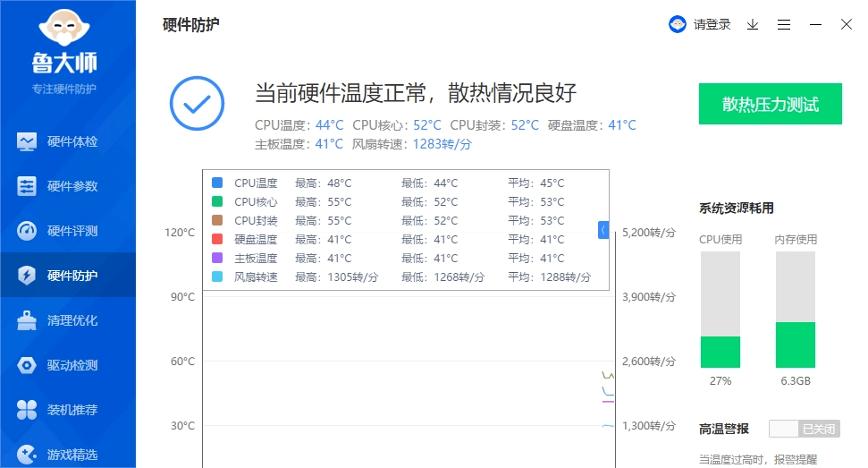The height and width of the screenshot is (468, 868).
Task: Open the 硬件体检 sidebar icon
Action: (27, 141)
